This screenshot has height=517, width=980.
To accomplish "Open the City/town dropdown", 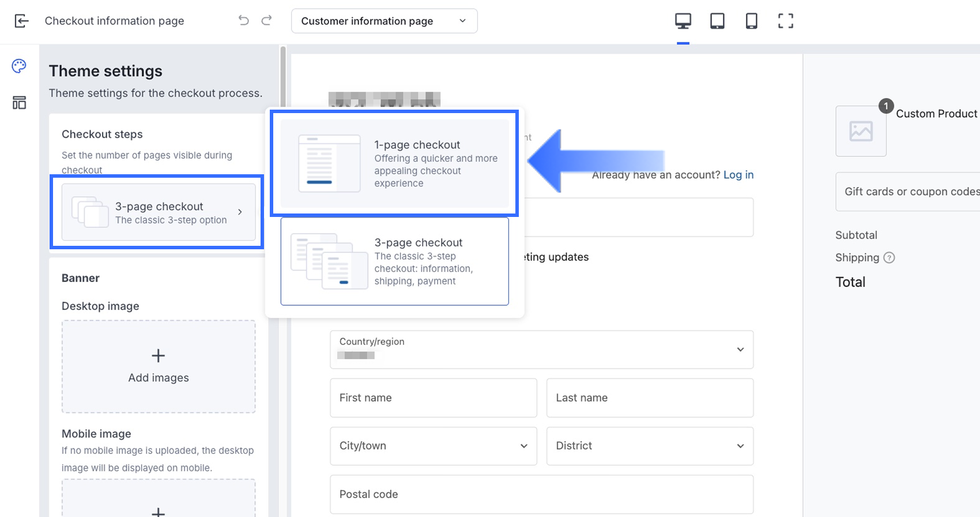I will point(433,446).
